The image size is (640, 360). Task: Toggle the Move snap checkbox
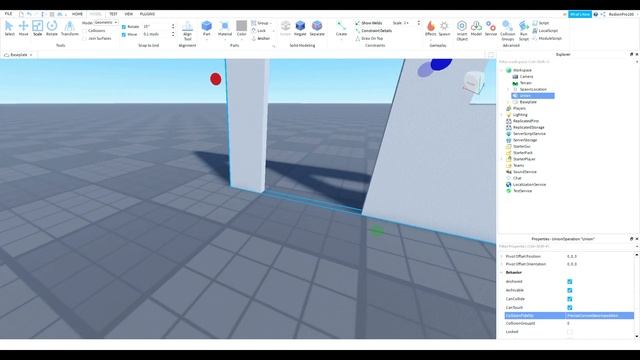[124, 35]
